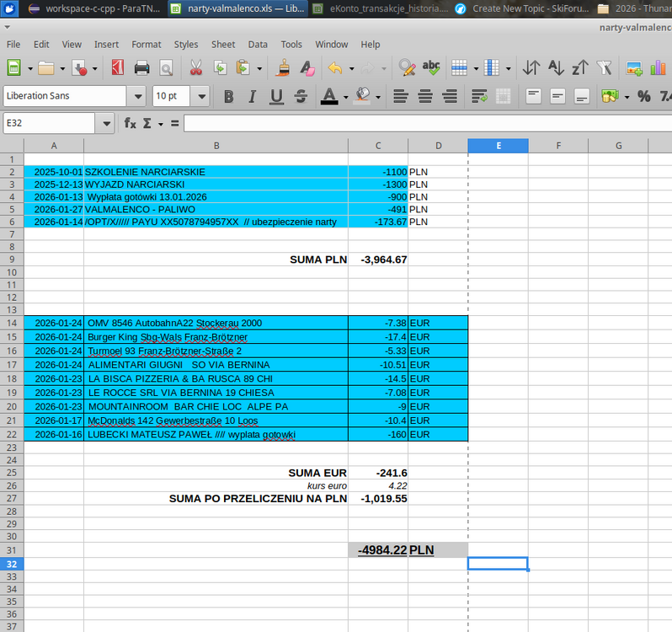Toggle Underline formatting
This screenshot has width=672, height=632.
pos(275,97)
